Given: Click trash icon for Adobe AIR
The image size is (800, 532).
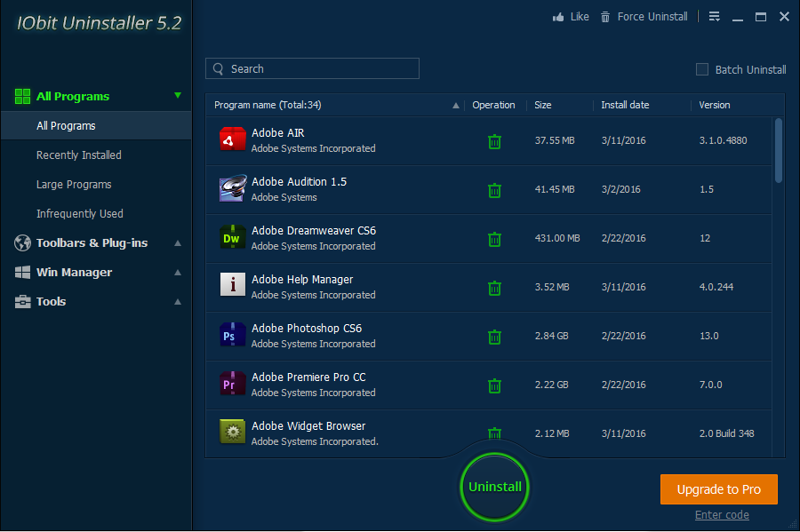Looking at the screenshot, I should (494, 141).
